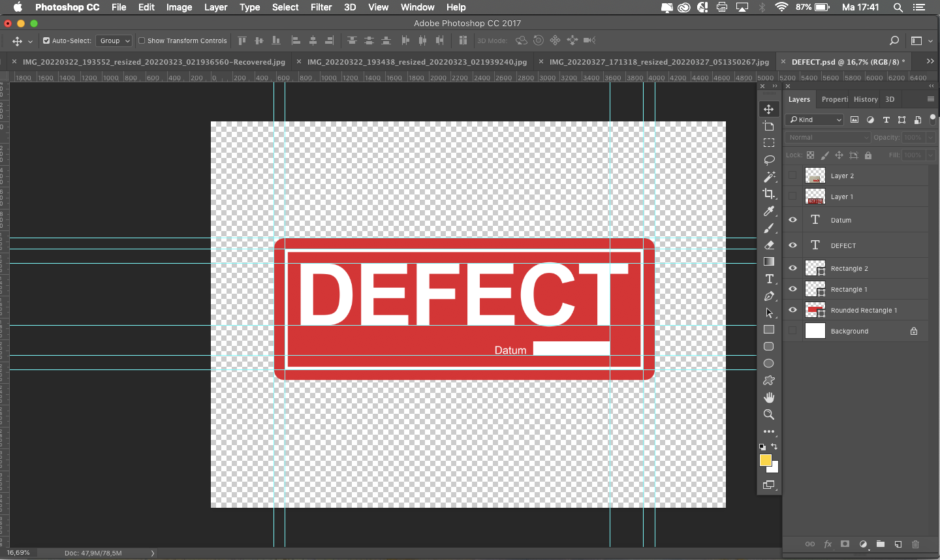Screen dimensions: 940x560
Task: Open the workspace switcher dropdown
Action: [x=920, y=40]
